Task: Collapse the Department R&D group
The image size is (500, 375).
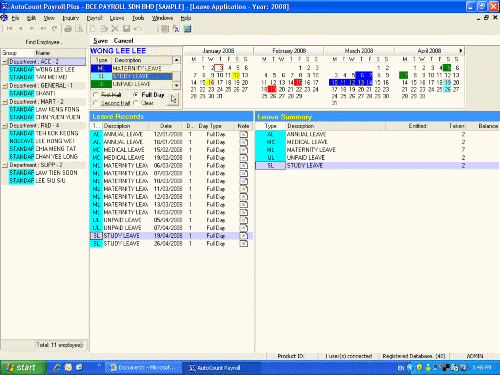Action: pos(5,126)
